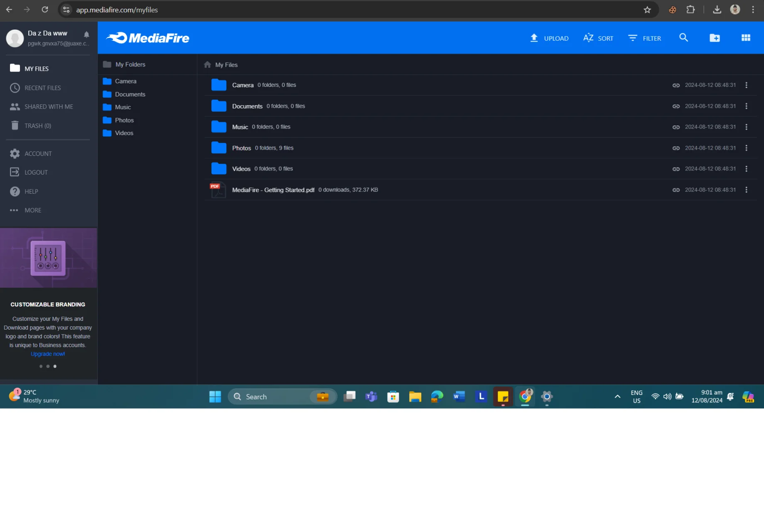Screen dimensions: 764x532
Task: Open the Music folder row
Action: [x=480, y=127]
